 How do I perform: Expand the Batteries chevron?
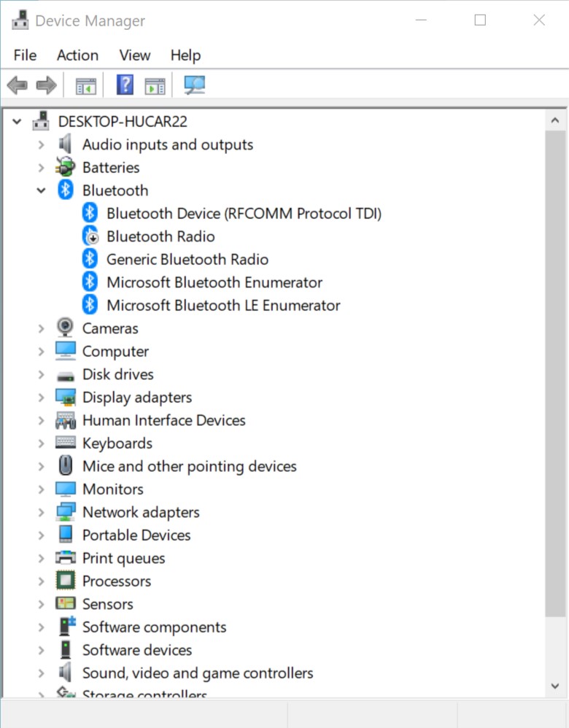(x=42, y=168)
